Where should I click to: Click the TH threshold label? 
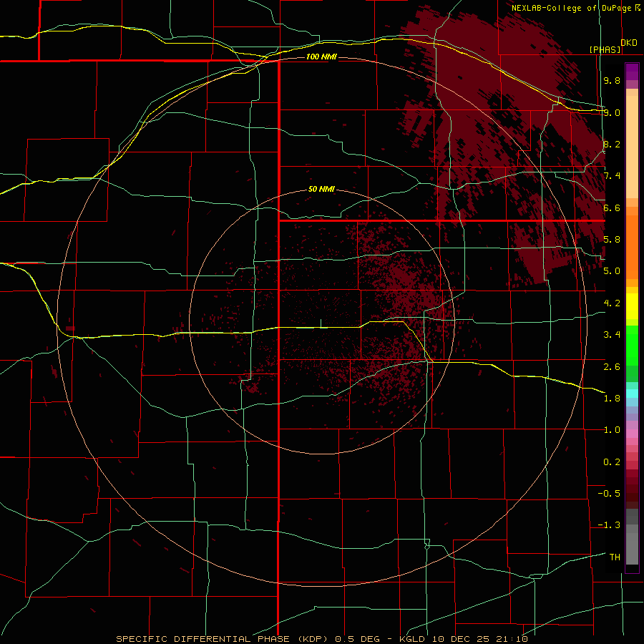click(615, 557)
